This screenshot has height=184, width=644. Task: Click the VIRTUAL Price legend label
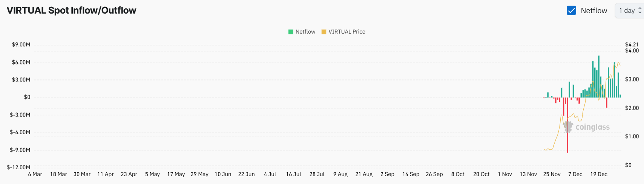point(347,32)
